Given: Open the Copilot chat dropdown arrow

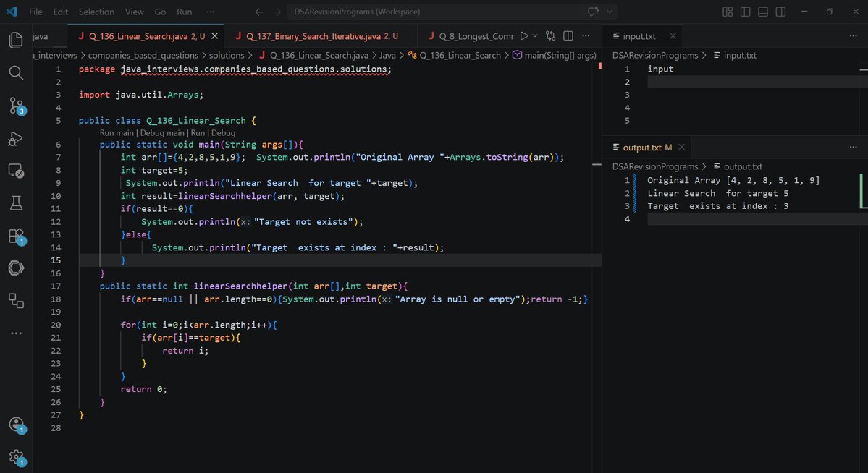Looking at the screenshot, I should tap(610, 12).
